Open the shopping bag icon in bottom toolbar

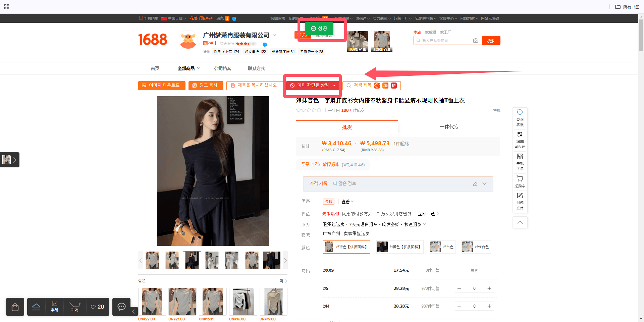tap(15, 307)
